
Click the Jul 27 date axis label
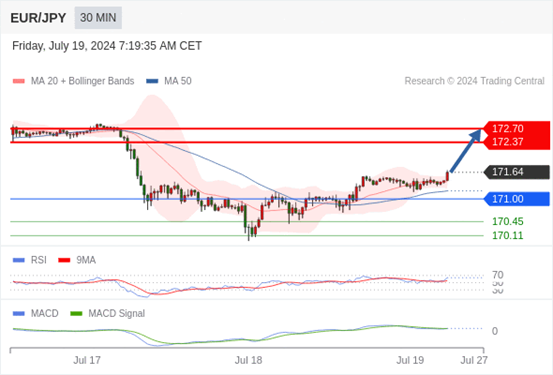pos(474,360)
